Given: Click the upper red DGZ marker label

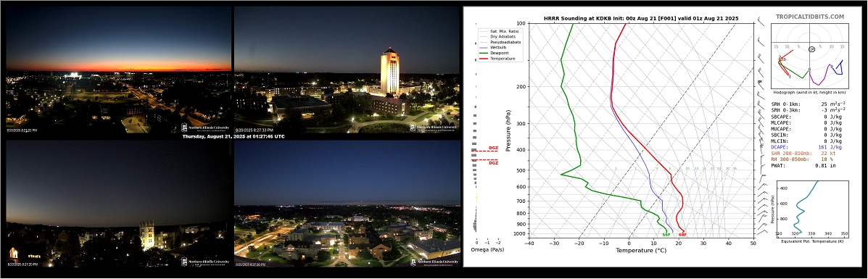Looking at the screenshot, I should 493,148.
